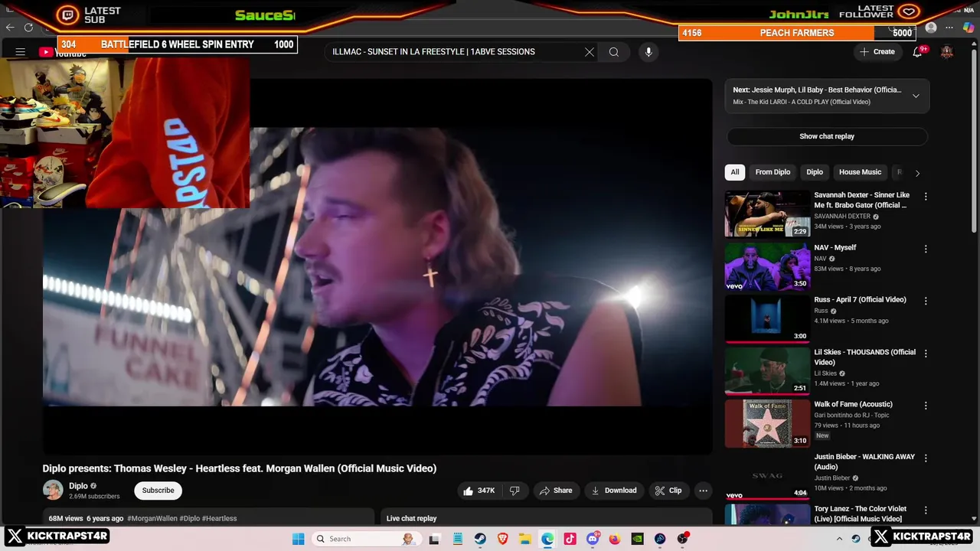This screenshot has height=551, width=980.
Task: Open the TikTok-style pink taskbar app
Action: click(x=570, y=539)
